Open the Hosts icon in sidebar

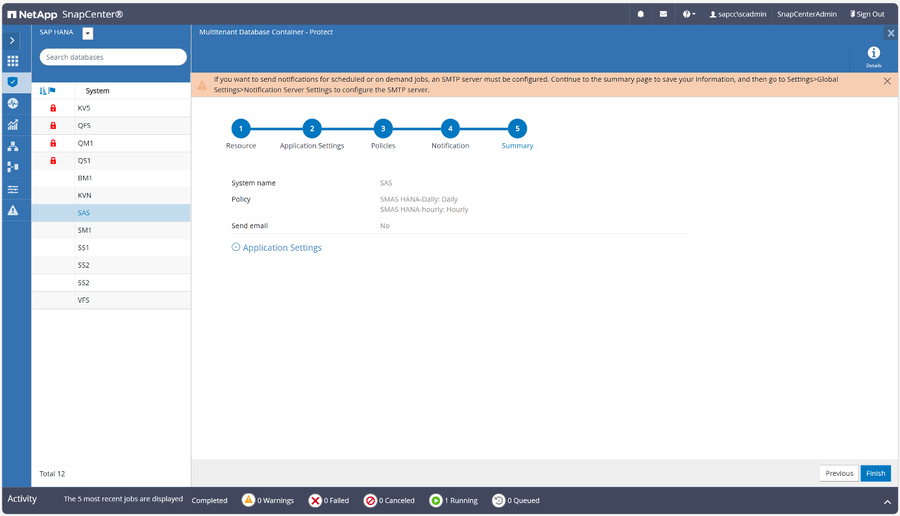[13, 146]
